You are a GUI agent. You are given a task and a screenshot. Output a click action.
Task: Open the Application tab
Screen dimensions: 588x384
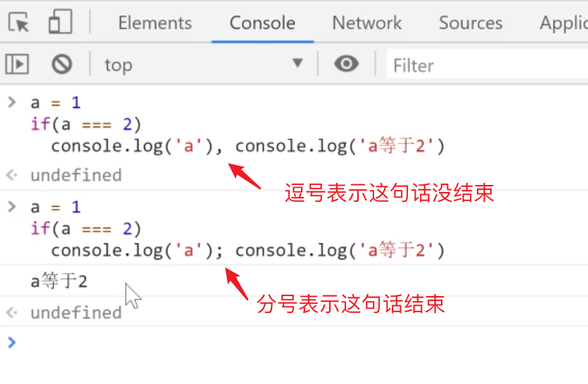point(563,23)
